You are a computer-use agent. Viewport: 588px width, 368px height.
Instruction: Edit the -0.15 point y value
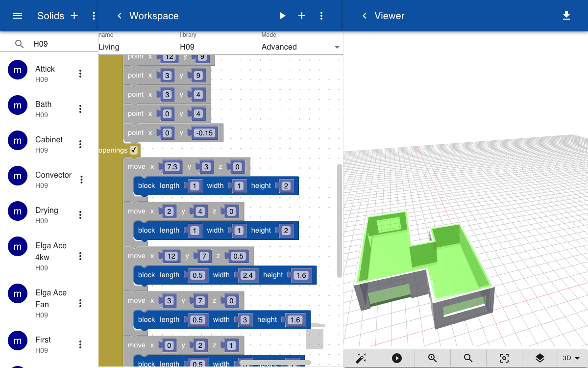[x=204, y=133]
